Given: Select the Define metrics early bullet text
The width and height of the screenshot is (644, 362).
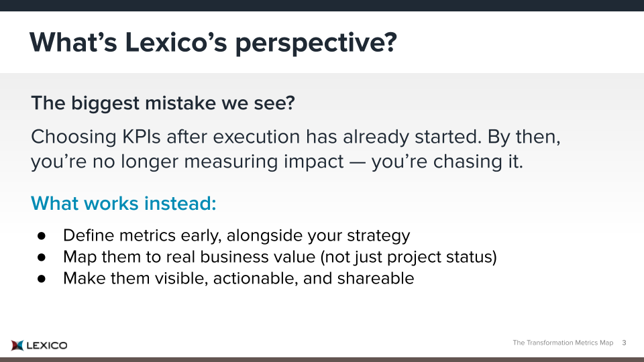Looking at the screenshot, I should [x=236, y=235].
